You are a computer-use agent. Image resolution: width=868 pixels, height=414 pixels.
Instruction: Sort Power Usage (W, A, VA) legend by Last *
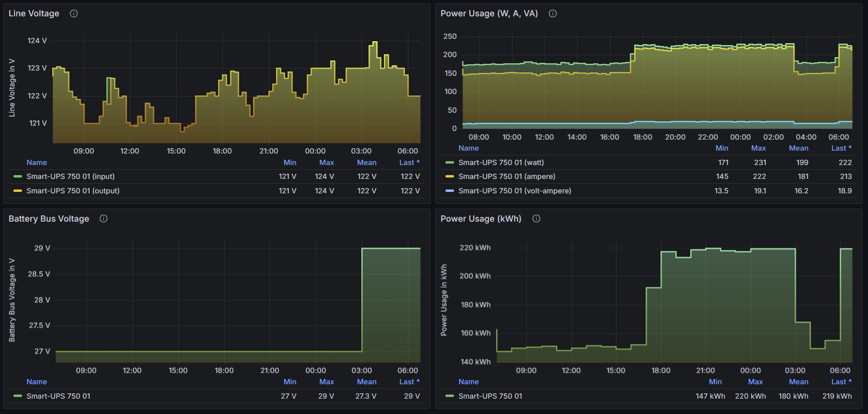[x=841, y=148]
